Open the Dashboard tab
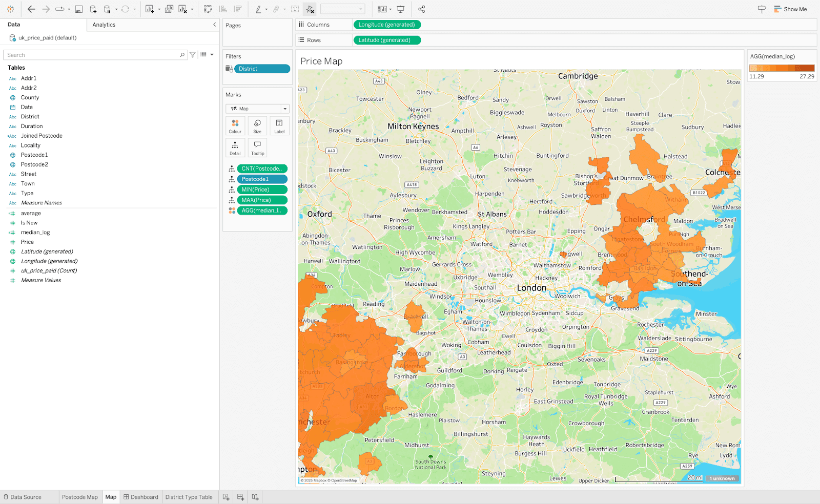This screenshot has width=820, height=504. click(x=141, y=497)
